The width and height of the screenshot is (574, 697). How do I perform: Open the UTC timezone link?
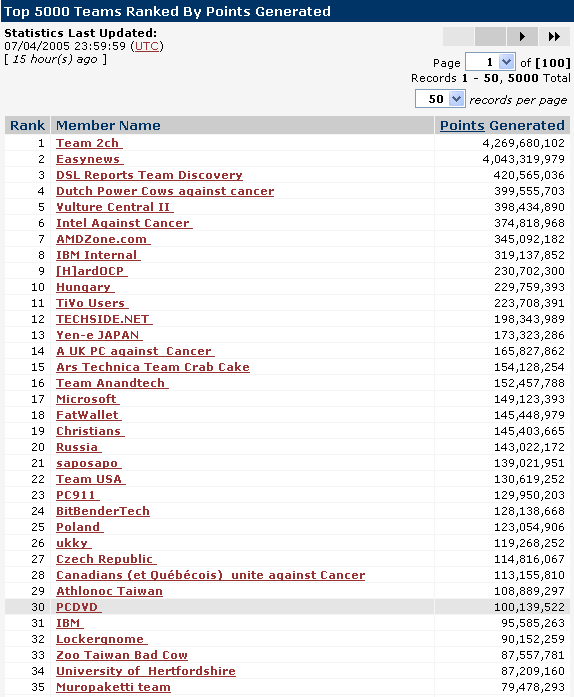[x=147, y=46]
